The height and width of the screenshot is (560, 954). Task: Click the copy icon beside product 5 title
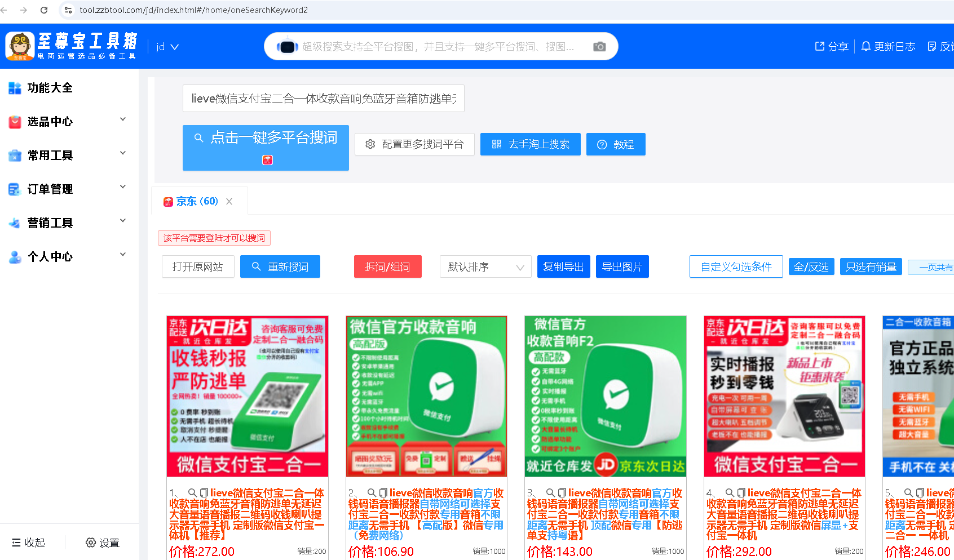click(920, 493)
